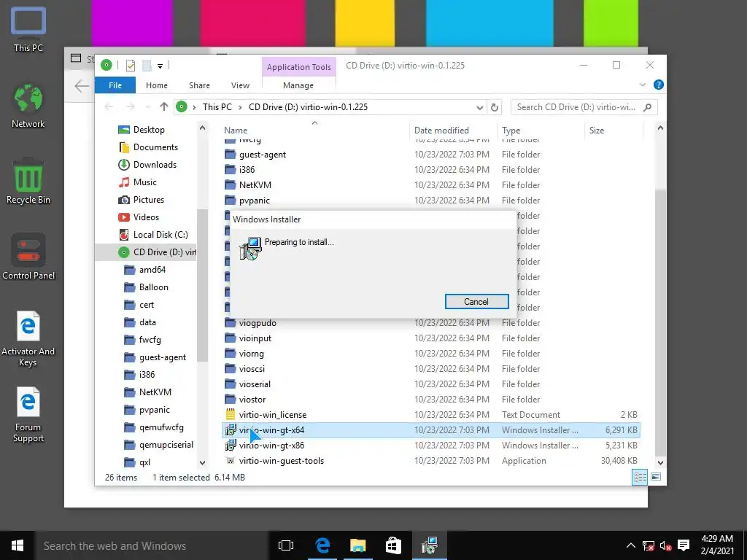Switch to Details view layout icon
The height and width of the screenshot is (560, 747).
coord(640,477)
